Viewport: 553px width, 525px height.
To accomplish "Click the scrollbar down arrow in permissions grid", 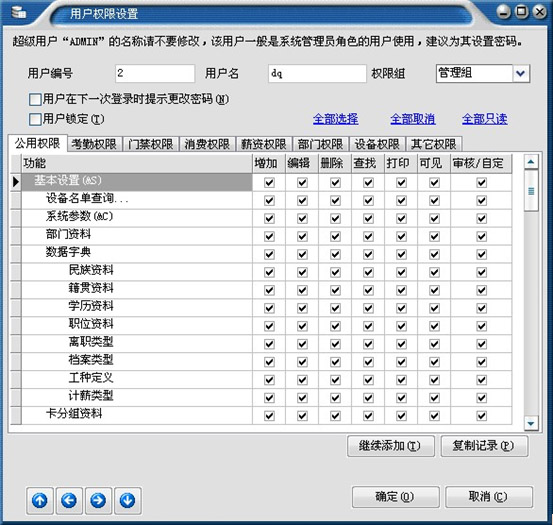I will [531, 423].
